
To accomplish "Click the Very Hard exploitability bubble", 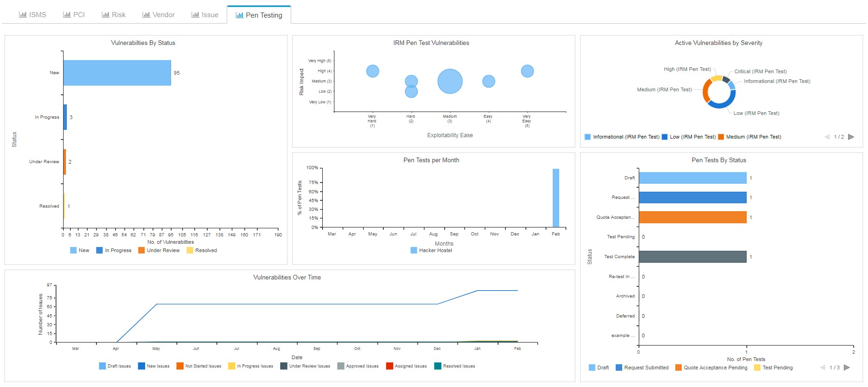I will coord(372,71).
